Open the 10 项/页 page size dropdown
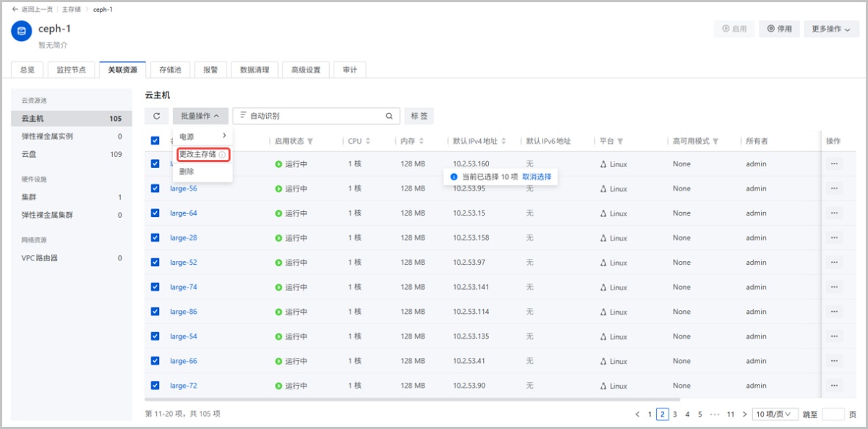Viewport: 868px width, 429px height. (775, 414)
